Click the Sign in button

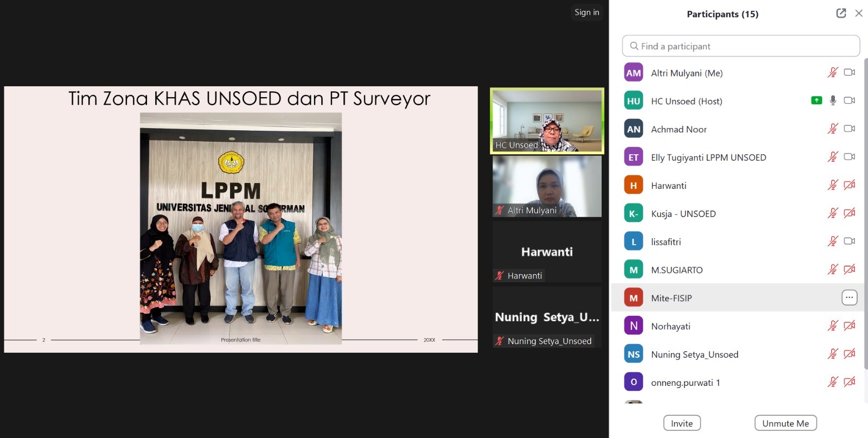[587, 12]
